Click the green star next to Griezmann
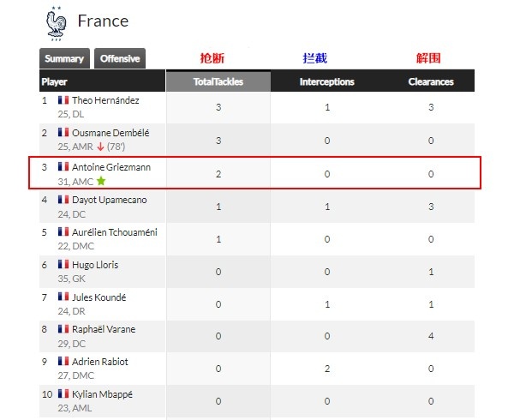The image size is (514, 420). click(101, 181)
